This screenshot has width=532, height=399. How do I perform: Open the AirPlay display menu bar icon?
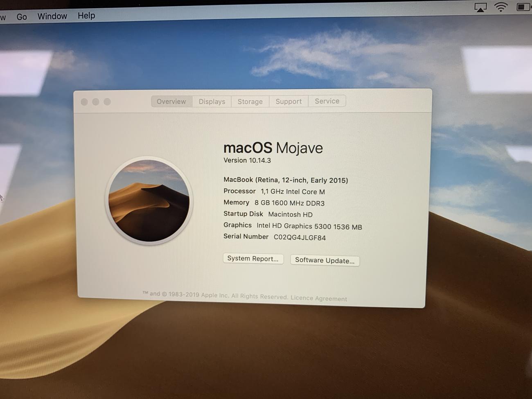point(480,7)
